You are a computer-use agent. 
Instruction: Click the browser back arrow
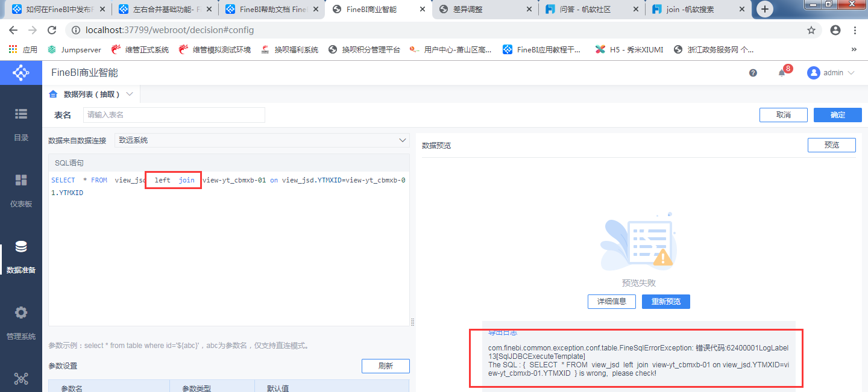(x=14, y=30)
